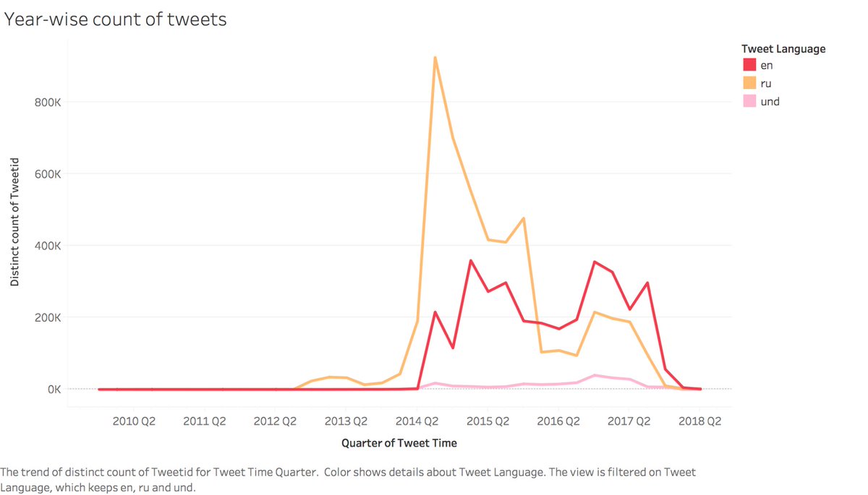Click the 2012 Q2 axis label
Screen dimensions: 868x495
[x=276, y=421]
